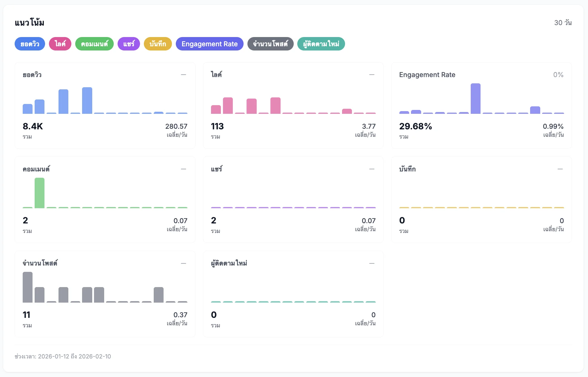Collapse the จำนวนโพสต์ card

click(184, 263)
